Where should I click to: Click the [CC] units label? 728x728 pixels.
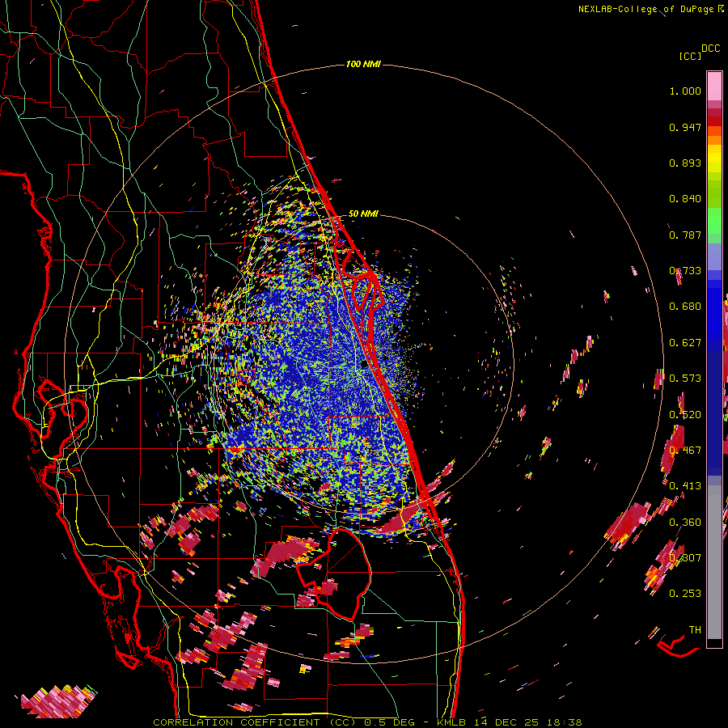point(690,56)
